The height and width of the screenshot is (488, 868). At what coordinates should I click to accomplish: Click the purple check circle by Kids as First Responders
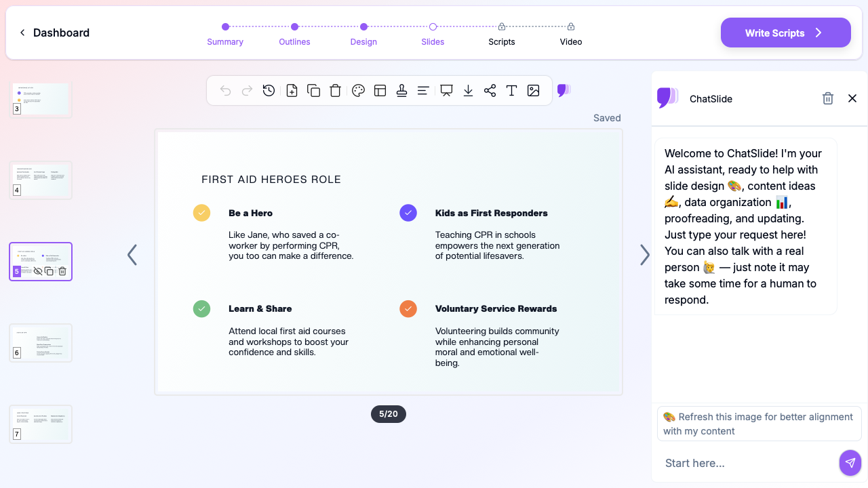point(408,213)
